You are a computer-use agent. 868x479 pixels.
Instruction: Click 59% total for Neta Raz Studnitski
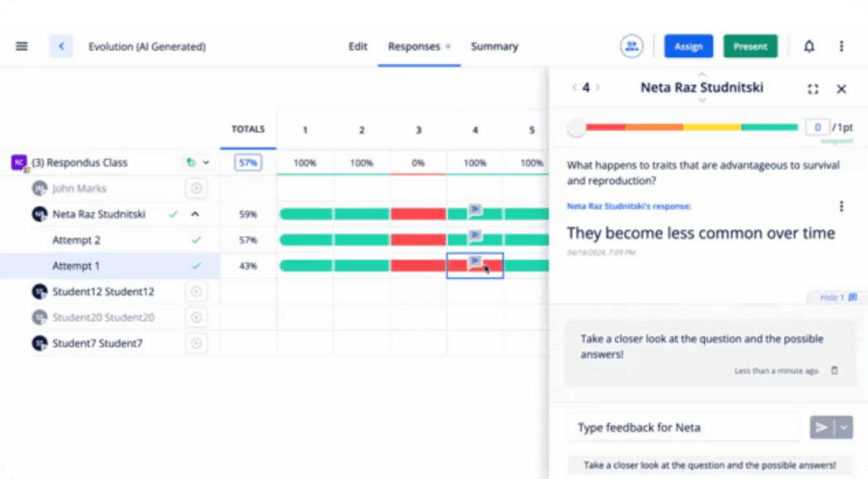click(248, 214)
